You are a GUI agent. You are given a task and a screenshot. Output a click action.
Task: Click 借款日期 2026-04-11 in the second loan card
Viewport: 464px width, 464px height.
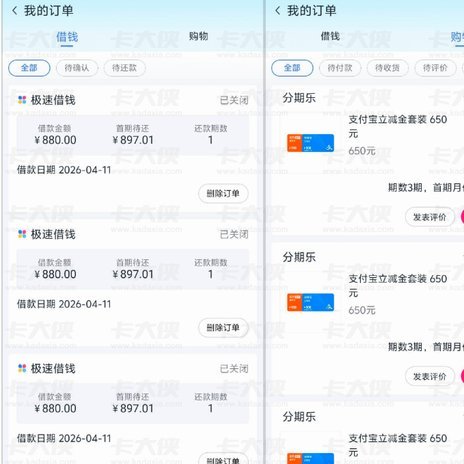point(64,304)
